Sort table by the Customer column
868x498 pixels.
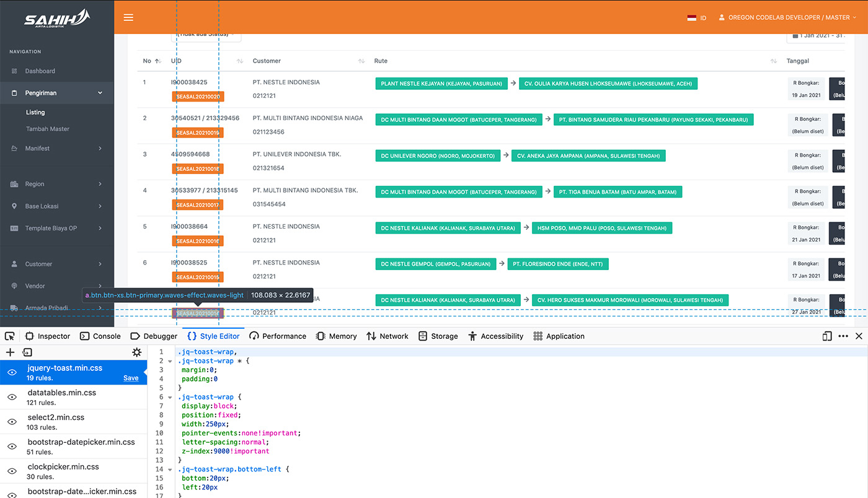(308, 61)
